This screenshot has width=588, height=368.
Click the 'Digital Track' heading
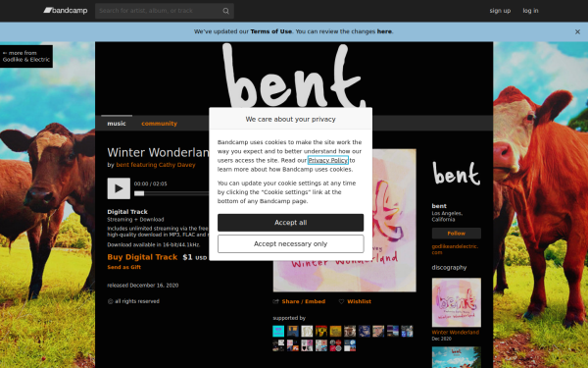(127, 212)
